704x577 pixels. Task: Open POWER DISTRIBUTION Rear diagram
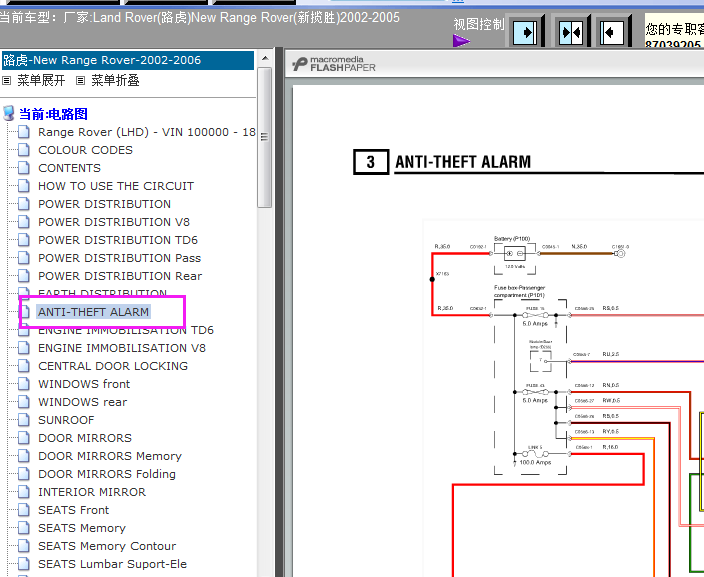(x=120, y=276)
